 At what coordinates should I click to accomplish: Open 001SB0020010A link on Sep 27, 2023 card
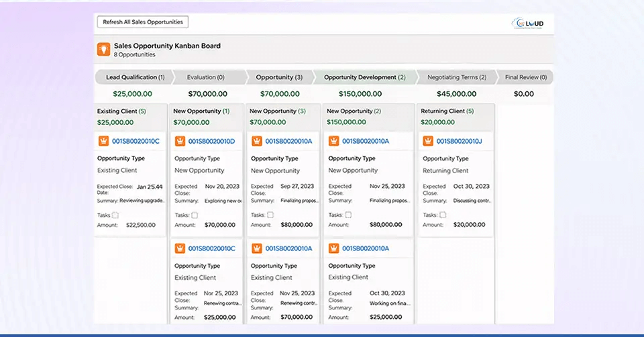click(288, 142)
